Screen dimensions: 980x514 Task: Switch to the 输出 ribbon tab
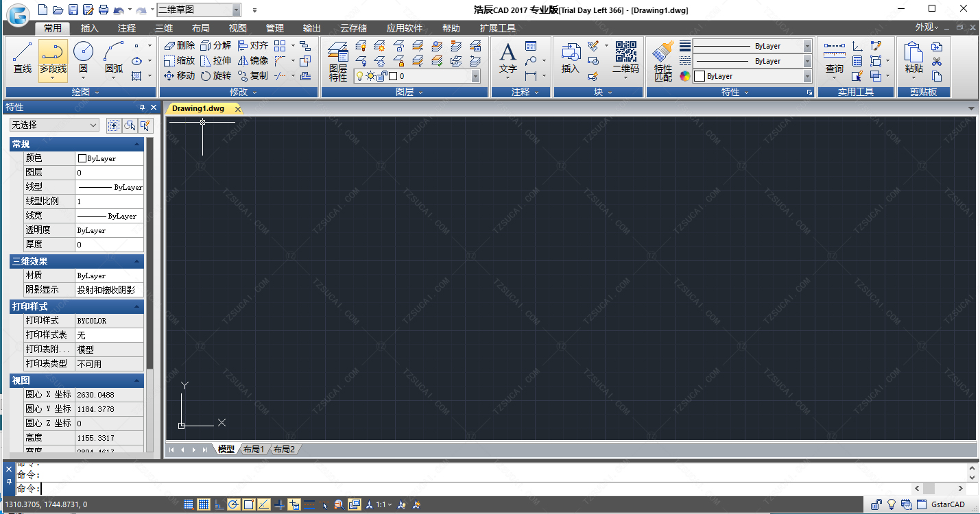(x=312, y=28)
